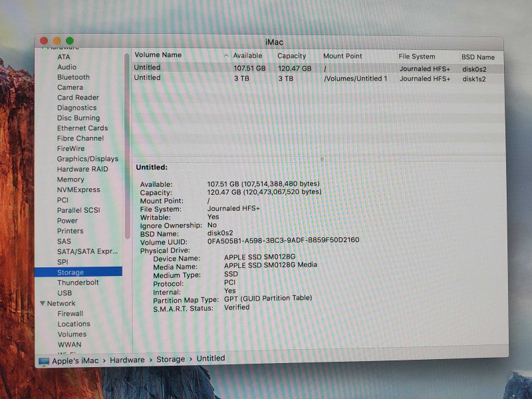
Task: Sort by Capacity column header
Action: click(291, 56)
